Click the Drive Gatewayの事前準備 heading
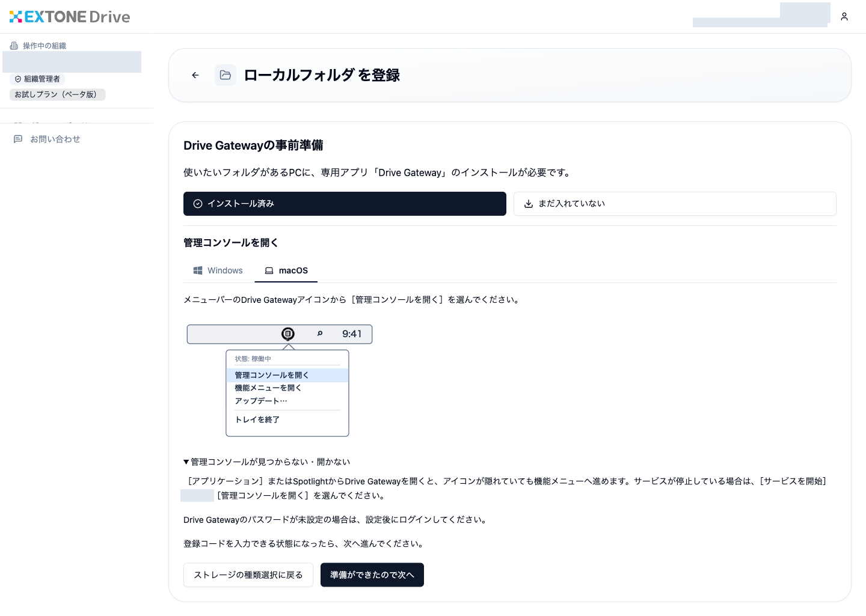 pos(253,145)
